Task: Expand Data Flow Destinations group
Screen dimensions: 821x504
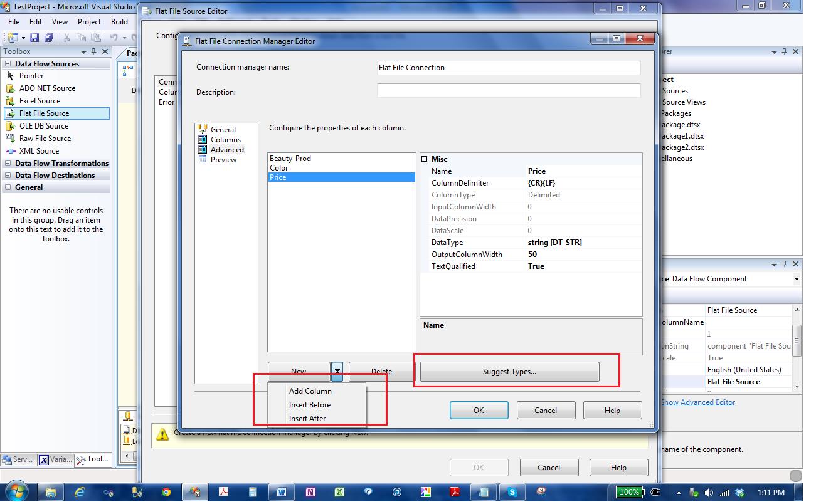Action: coord(8,176)
